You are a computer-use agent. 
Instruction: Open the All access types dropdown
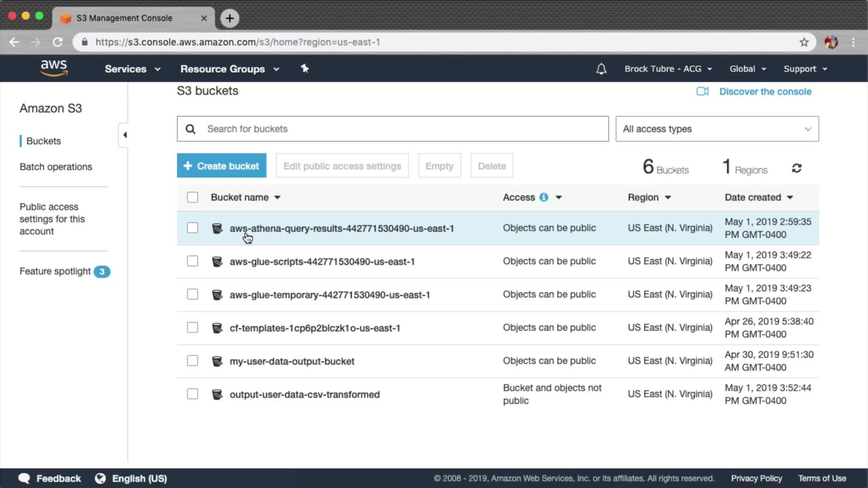pos(717,129)
